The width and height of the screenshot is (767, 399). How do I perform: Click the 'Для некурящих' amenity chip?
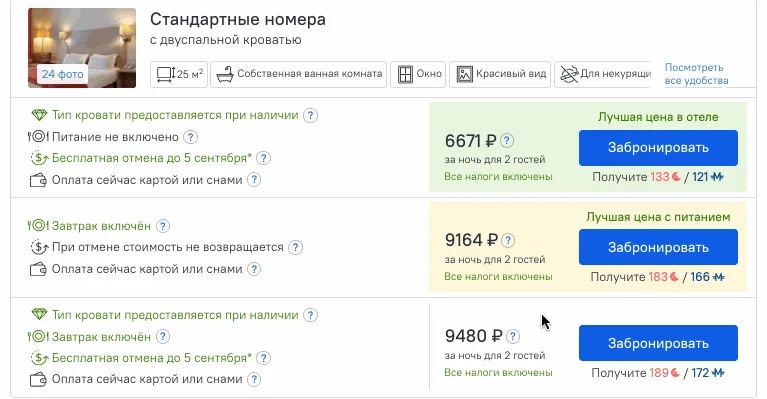[x=603, y=74]
